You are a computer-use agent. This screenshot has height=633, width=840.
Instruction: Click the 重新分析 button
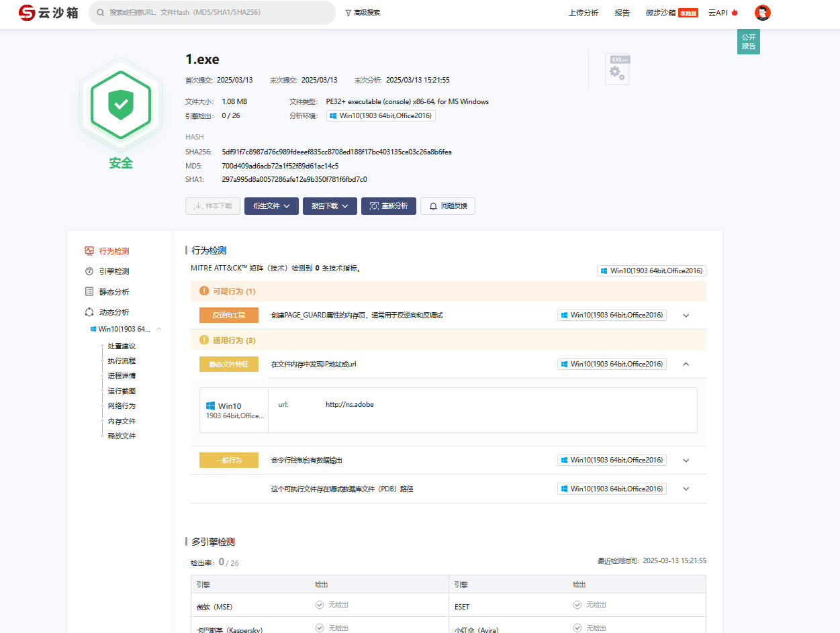coord(389,206)
